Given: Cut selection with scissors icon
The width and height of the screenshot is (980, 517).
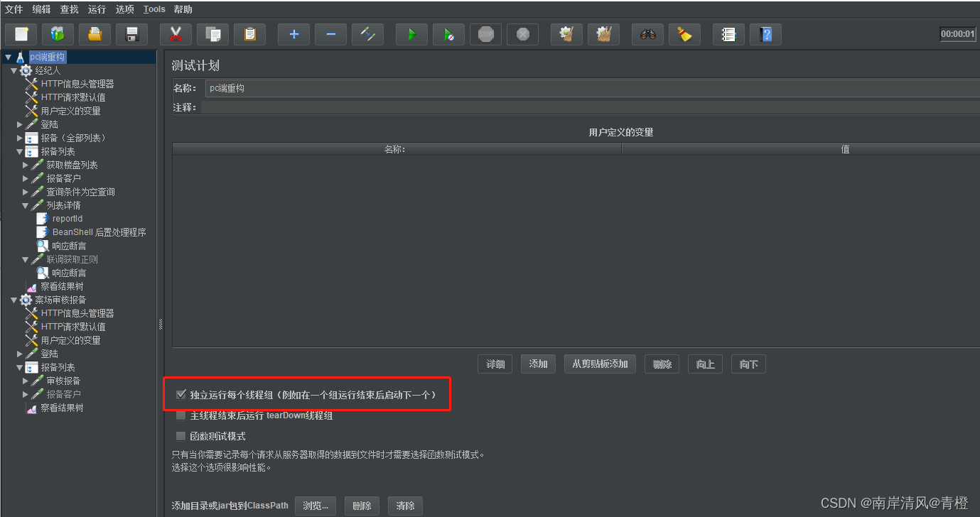Looking at the screenshot, I should (176, 34).
